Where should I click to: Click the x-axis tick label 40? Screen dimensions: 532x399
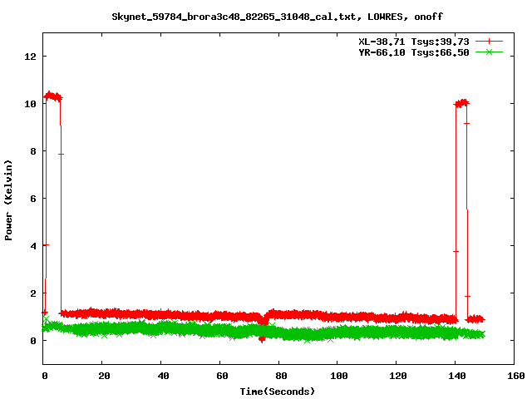tap(163, 376)
